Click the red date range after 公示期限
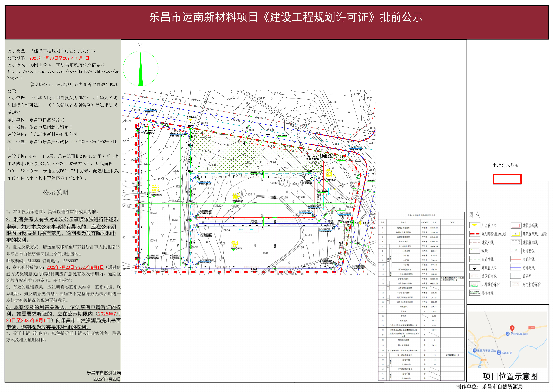The image size is (554, 392). (x=59, y=58)
